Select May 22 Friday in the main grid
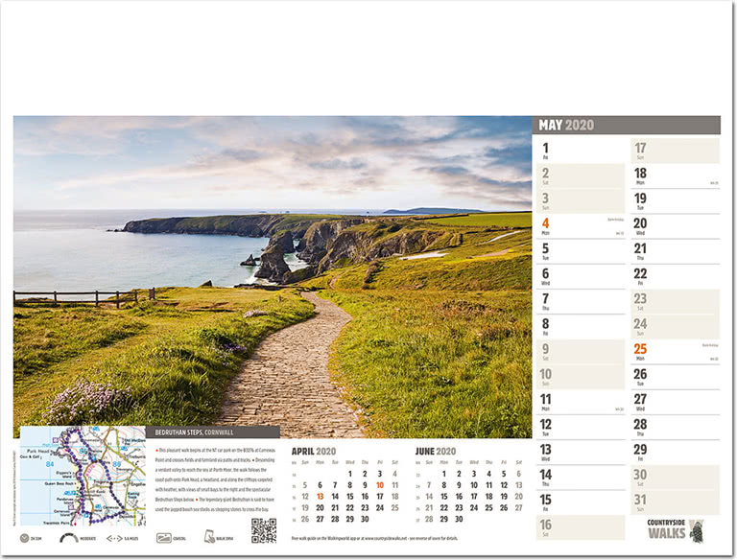 pyautogui.click(x=675, y=277)
